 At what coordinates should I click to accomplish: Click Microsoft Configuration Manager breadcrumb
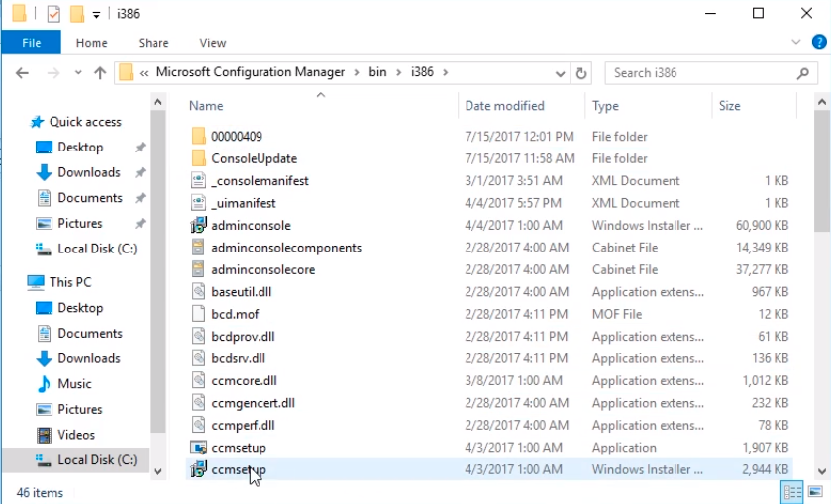coord(251,72)
